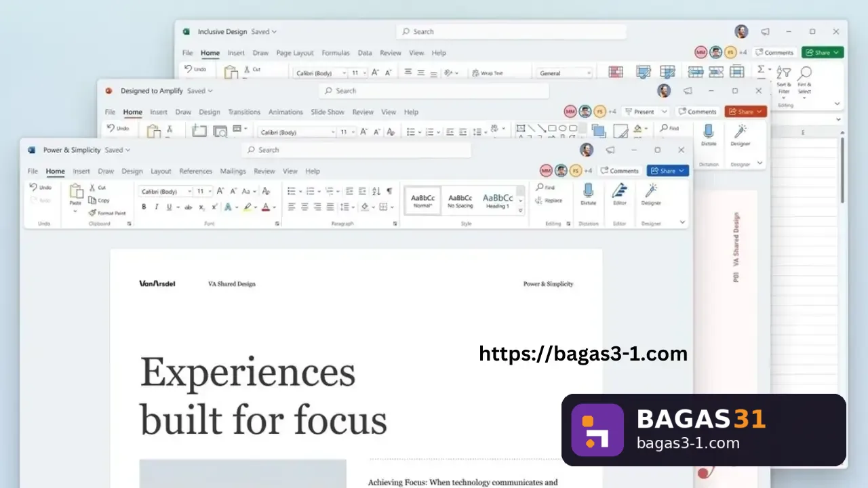Open the Insert tab in Word

(x=81, y=171)
